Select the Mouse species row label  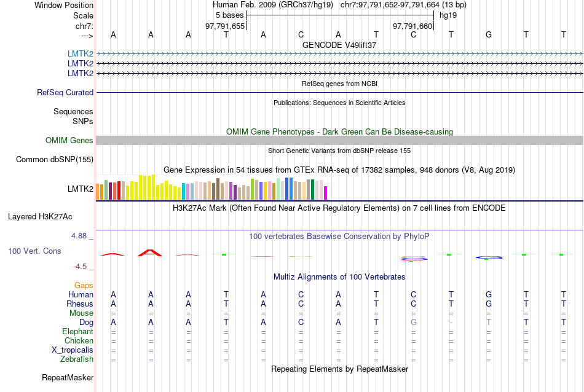[81, 313]
